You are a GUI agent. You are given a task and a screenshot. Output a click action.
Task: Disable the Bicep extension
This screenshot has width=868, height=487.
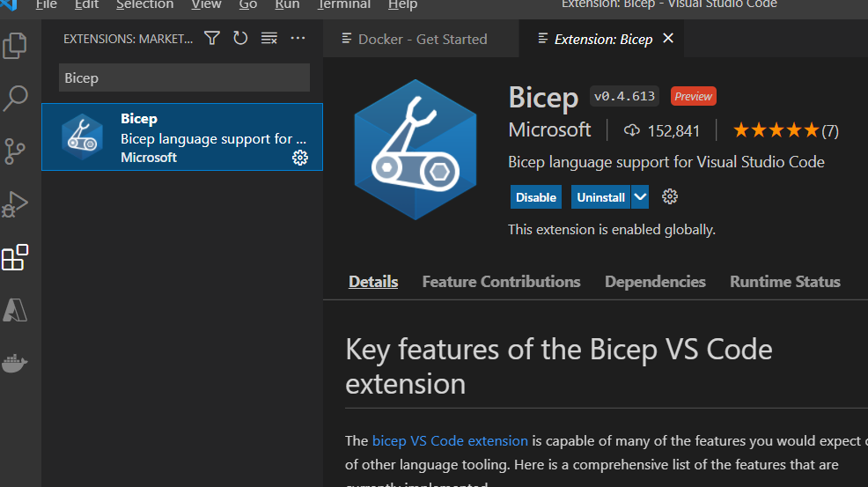point(535,197)
